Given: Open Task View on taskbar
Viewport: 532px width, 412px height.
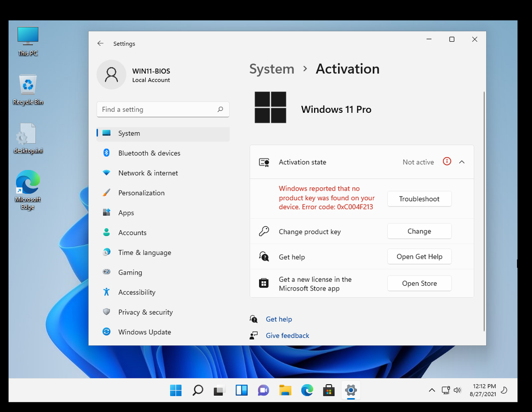Looking at the screenshot, I should [219, 390].
